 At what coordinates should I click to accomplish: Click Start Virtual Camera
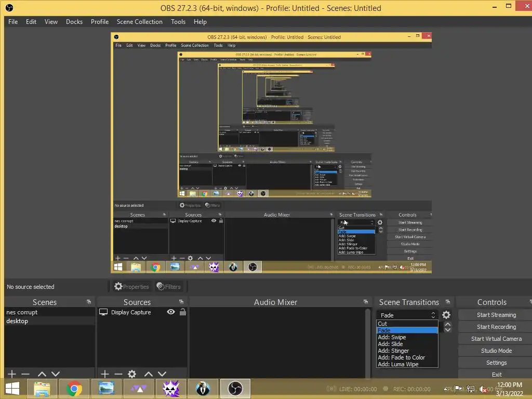pyautogui.click(x=496, y=339)
